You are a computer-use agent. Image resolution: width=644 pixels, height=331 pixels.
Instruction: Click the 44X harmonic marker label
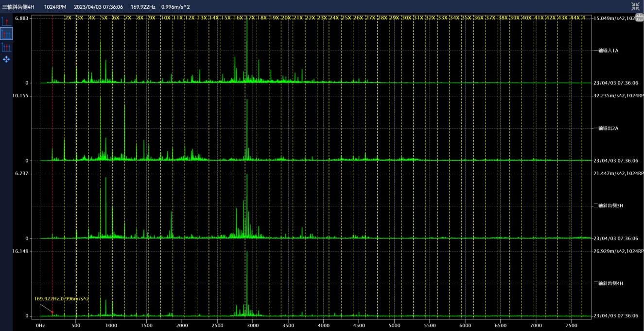(x=574, y=18)
